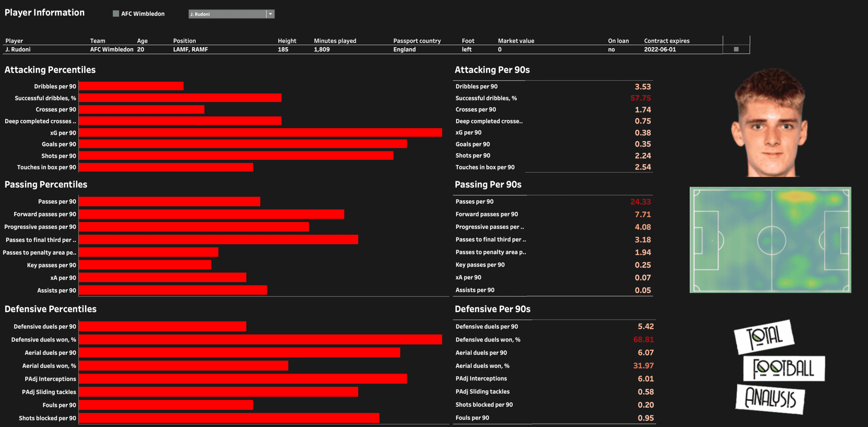
Task: Click the 57.75 Successful dribbles value
Action: [640, 98]
